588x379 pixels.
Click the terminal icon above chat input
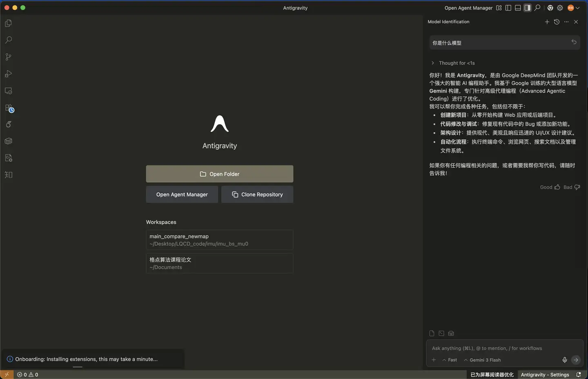(441, 333)
